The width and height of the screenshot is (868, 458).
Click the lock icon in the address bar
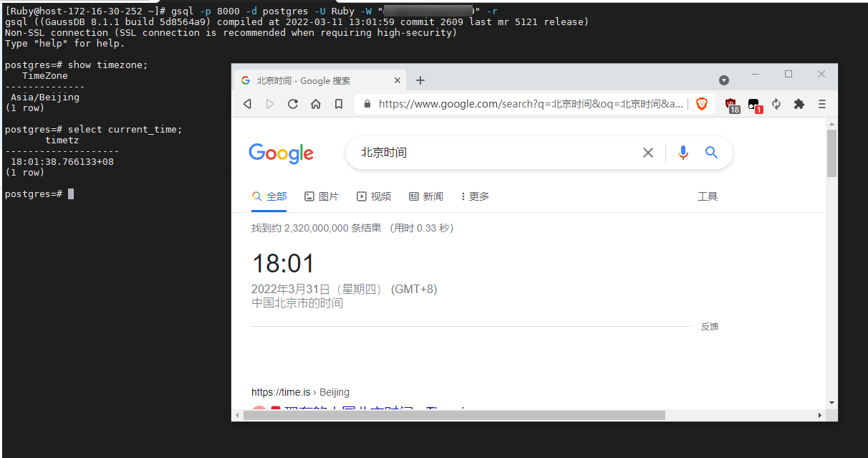367,104
